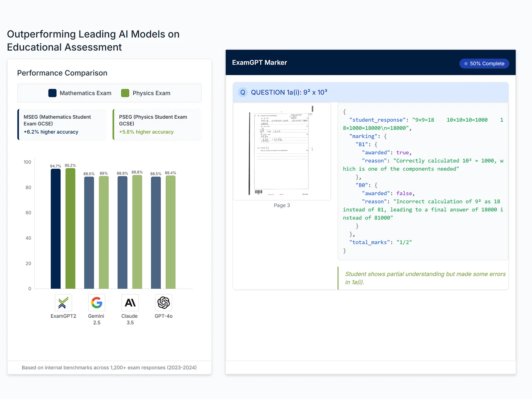532x399 pixels.
Task: Click the Anthropic Claude 3.5 logo
Action: [130, 303]
